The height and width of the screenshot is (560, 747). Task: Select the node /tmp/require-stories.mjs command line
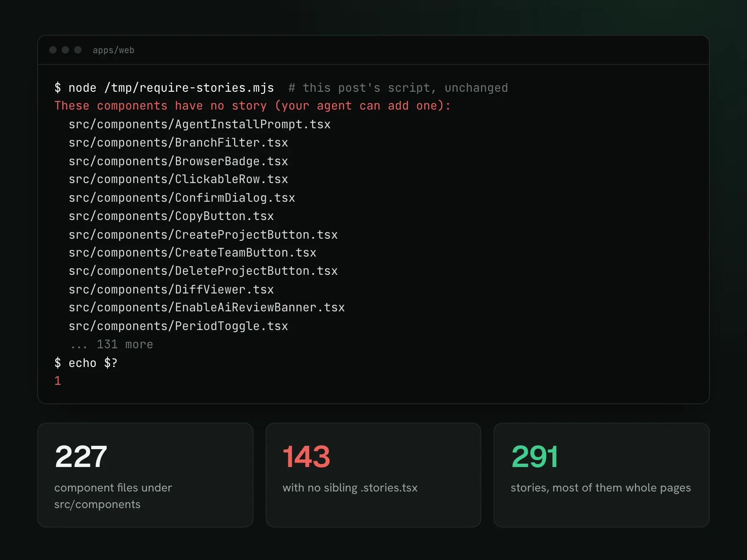tap(164, 88)
